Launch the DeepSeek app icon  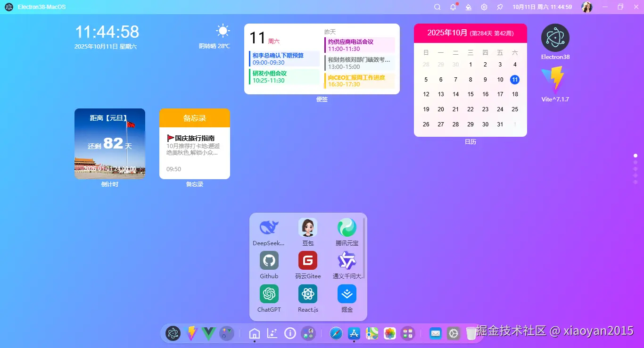coord(269,228)
